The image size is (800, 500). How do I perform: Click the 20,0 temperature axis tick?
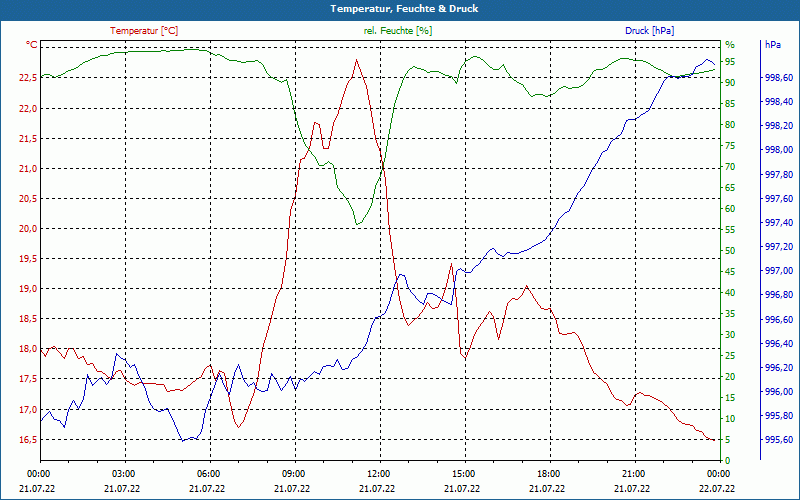[x=28, y=229]
